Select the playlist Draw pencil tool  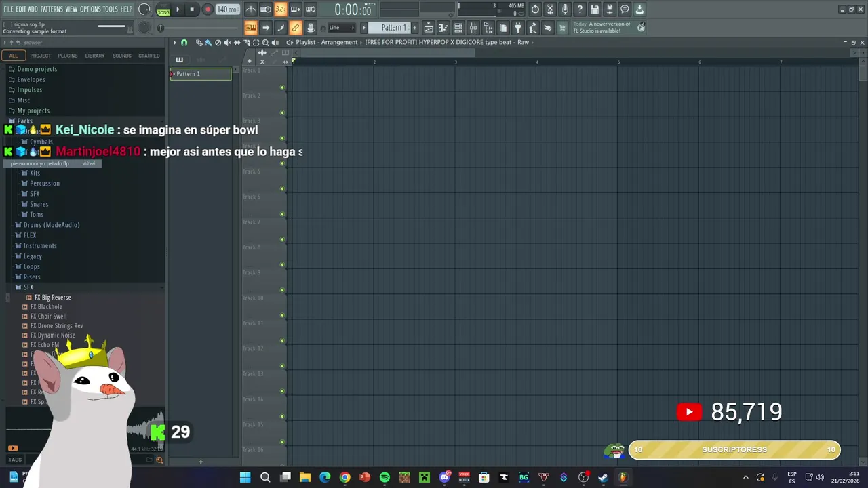(x=199, y=42)
